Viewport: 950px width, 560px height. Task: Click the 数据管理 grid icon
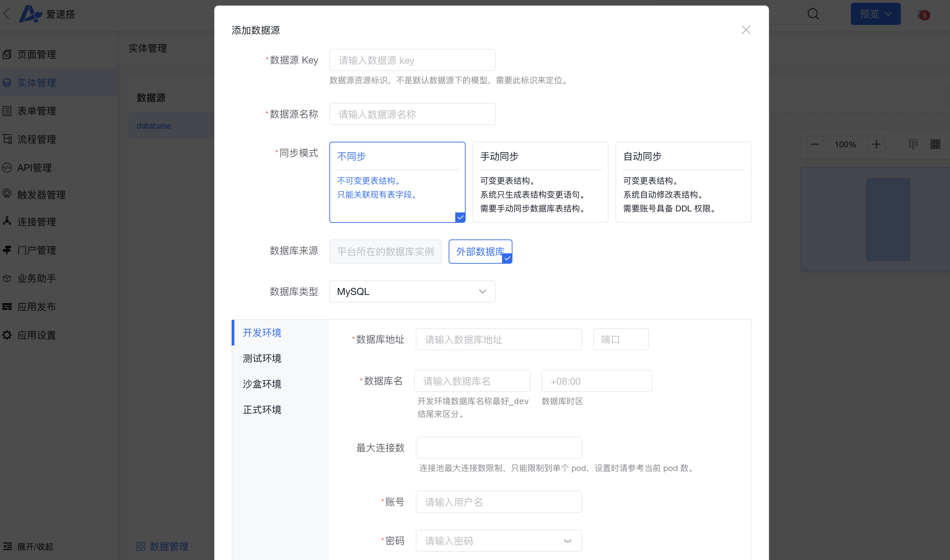click(140, 546)
